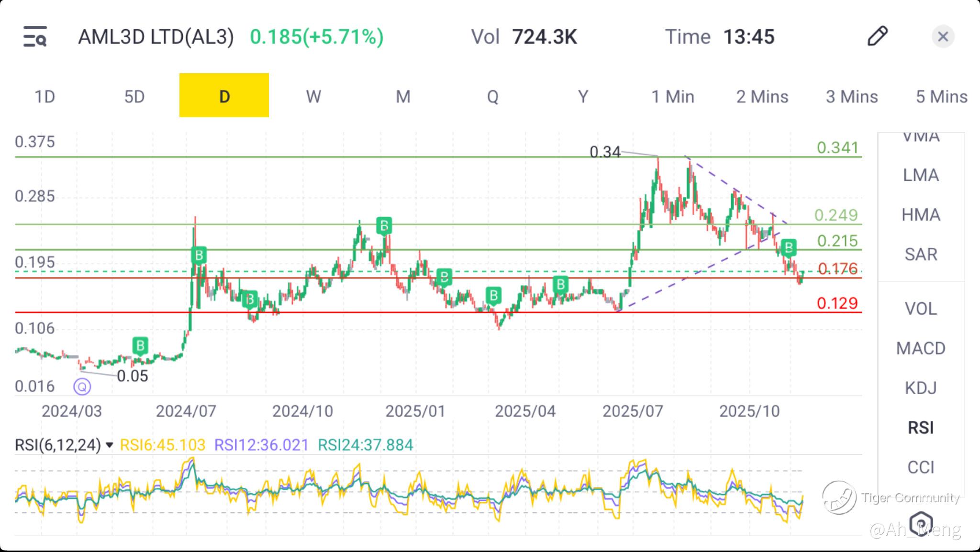Viewport: 980px width, 552px height.
Task: Tap the B marker near 2024/07 spike
Action: click(199, 255)
